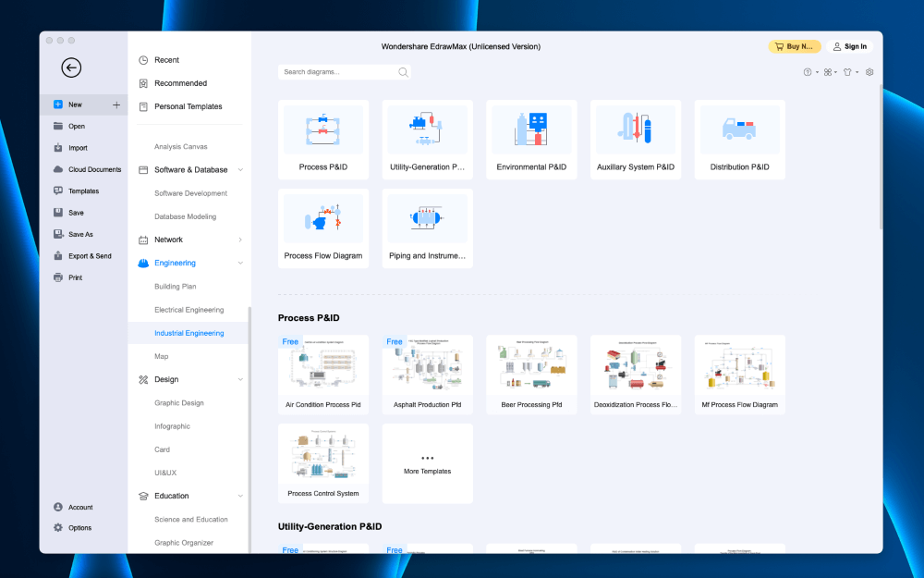Click the search magnifier icon
The width and height of the screenshot is (924, 578).
point(403,72)
